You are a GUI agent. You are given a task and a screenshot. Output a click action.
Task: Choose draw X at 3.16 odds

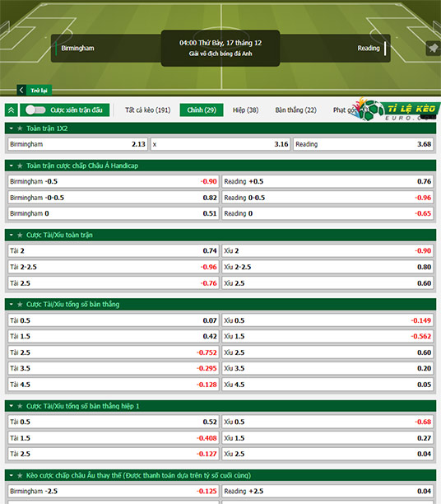coord(220,144)
